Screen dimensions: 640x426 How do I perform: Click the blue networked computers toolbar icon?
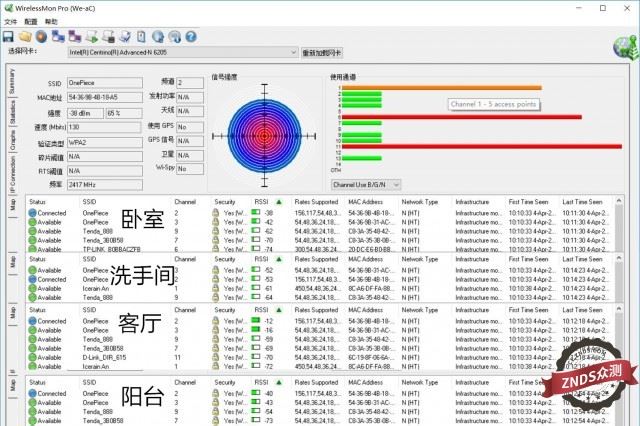[58, 37]
